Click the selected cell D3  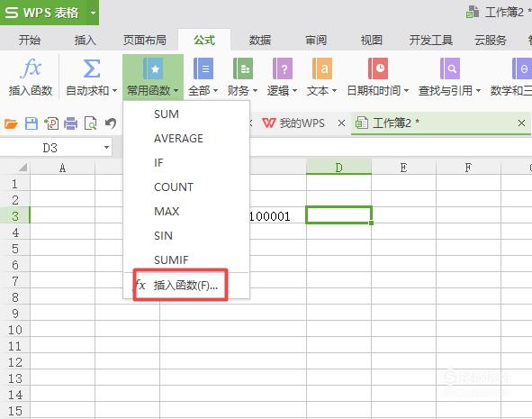[338, 215]
